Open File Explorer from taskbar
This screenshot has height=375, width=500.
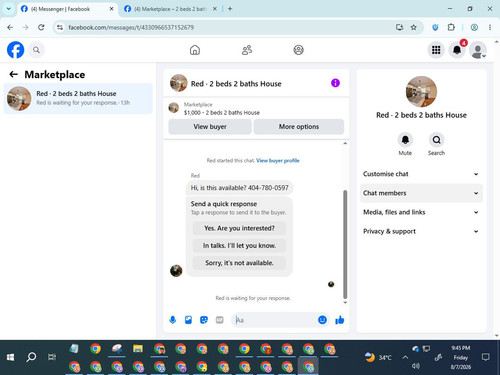click(138, 349)
